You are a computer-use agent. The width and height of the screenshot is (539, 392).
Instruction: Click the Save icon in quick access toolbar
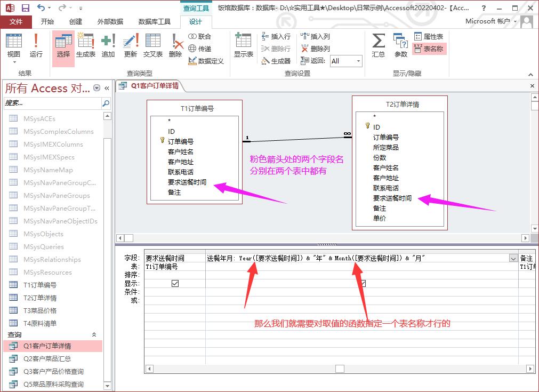click(x=26, y=7)
